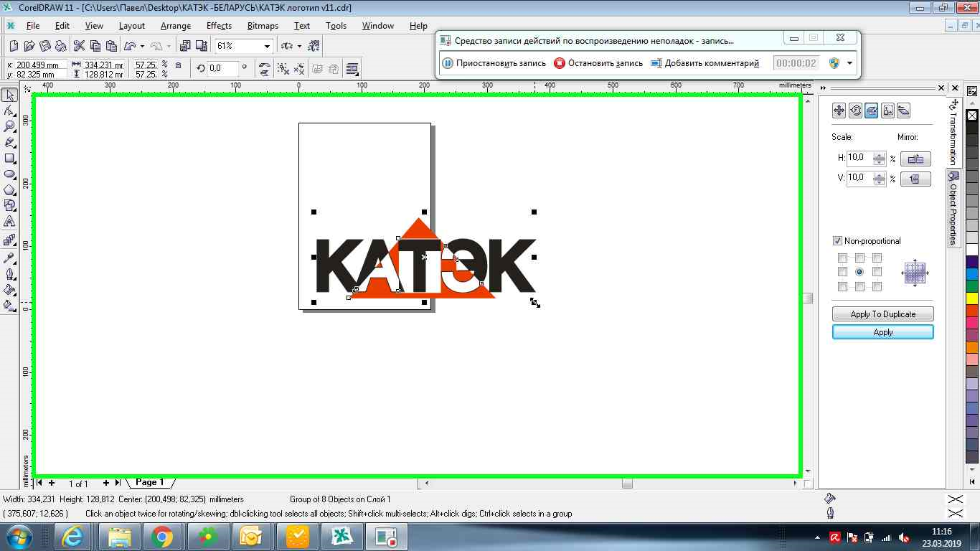
Task: Click Добавить комментарий button
Action: click(x=705, y=63)
